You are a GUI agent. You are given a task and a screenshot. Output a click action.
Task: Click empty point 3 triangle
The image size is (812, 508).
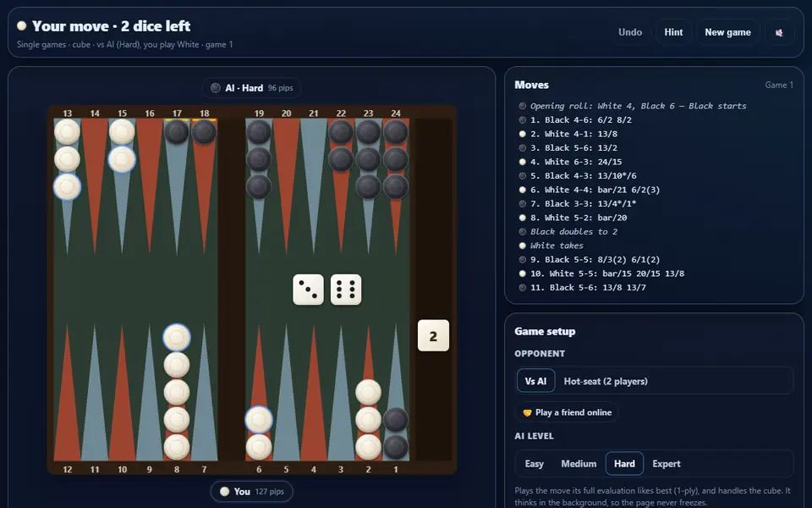341,393
